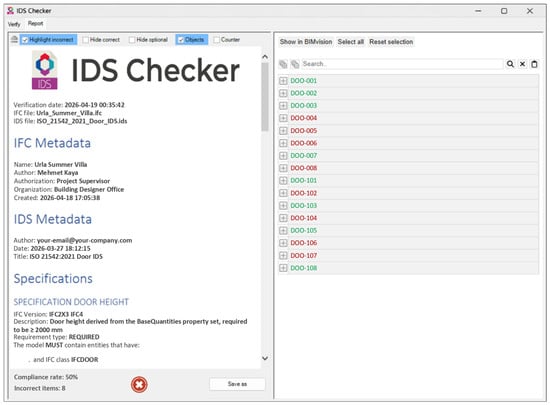The height and width of the screenshot is (405, 550).
Task: Click the report vertical scrollbar thumb
Action: 265,97
